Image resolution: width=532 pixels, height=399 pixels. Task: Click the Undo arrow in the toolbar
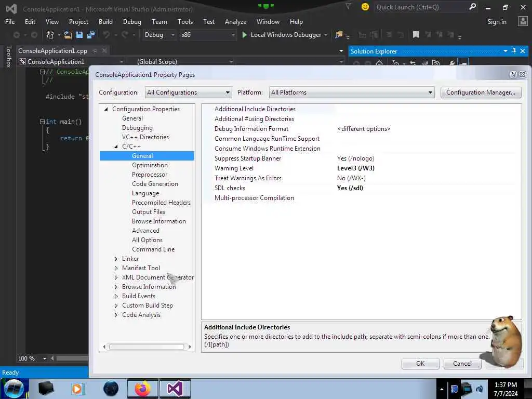click(107, 35)
